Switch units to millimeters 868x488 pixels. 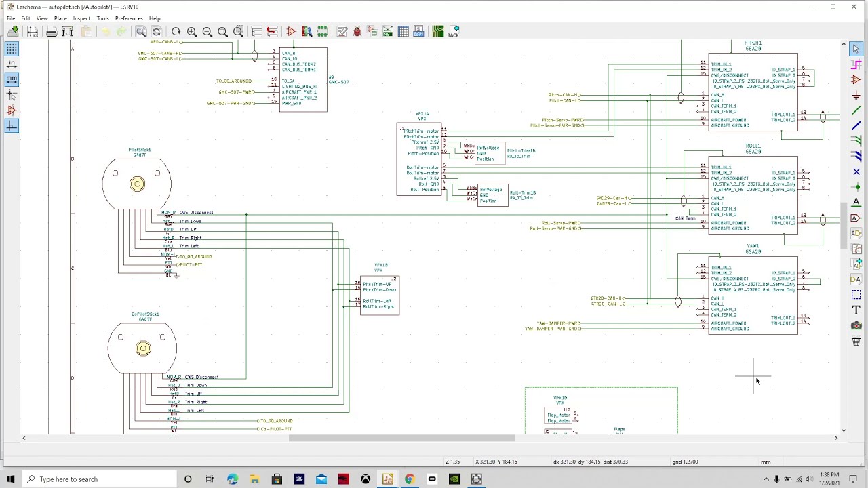(12, 79)
